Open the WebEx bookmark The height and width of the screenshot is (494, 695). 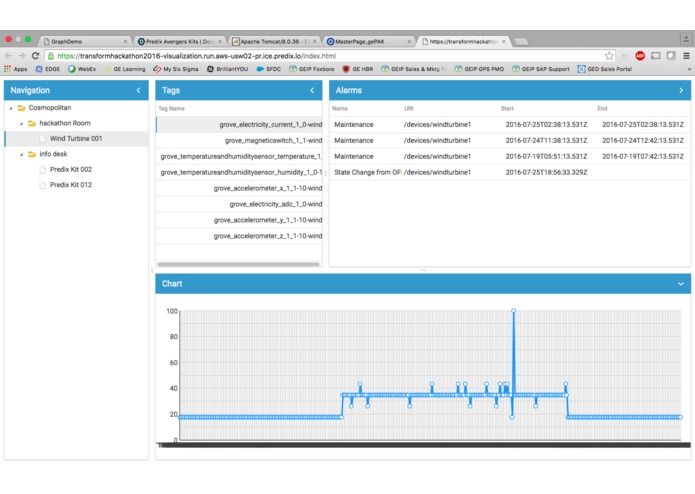(82, 69)
